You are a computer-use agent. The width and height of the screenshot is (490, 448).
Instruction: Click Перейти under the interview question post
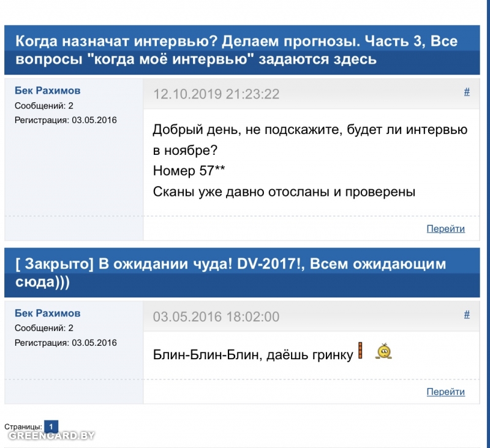[x=446, y=229]
